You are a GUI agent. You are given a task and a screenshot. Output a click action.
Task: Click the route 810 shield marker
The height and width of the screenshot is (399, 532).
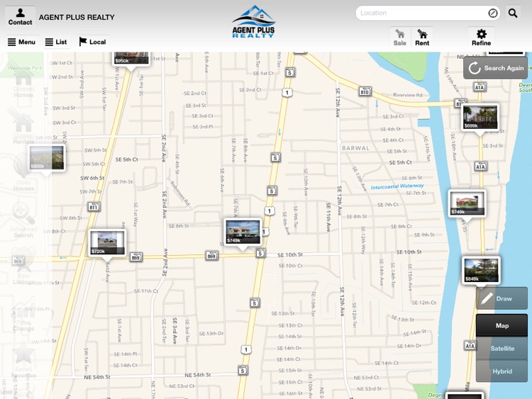(x=365, y=91)
